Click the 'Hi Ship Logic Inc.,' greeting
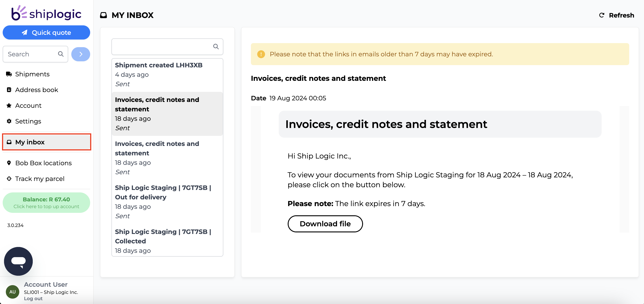 tap(319, 156)
